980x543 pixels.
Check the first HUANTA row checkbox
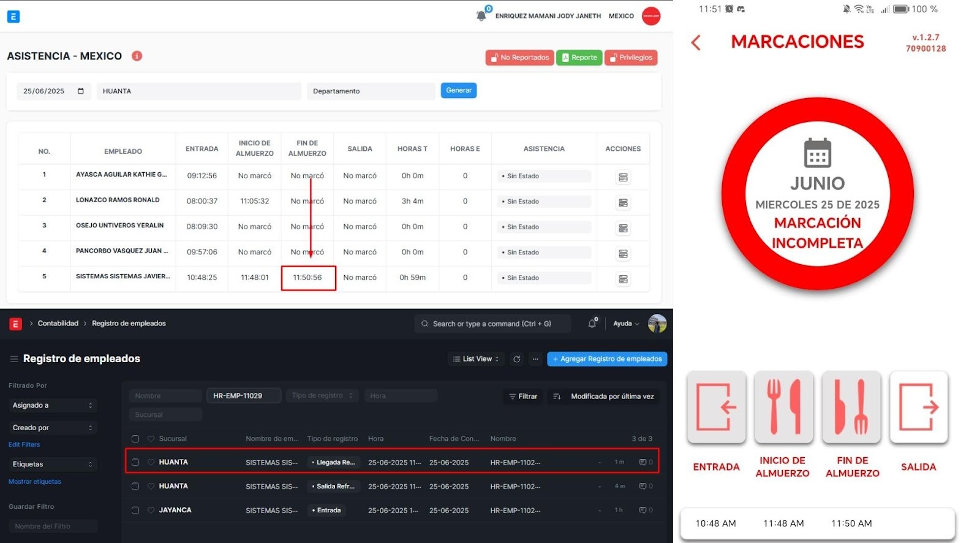click(135, 463)
